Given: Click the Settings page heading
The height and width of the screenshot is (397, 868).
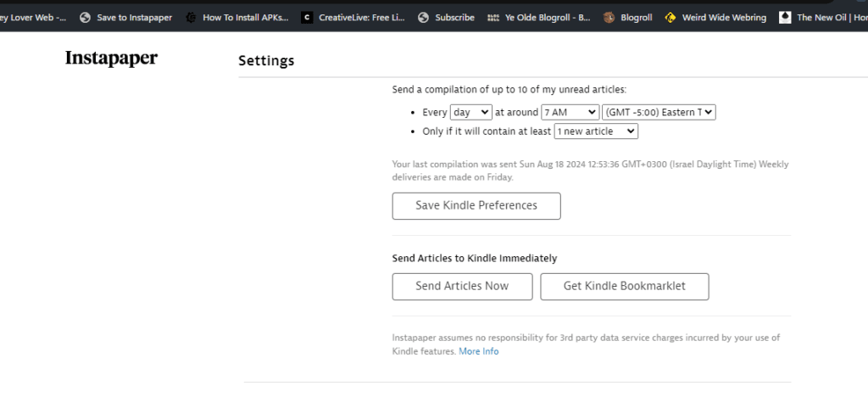Looking at the screenshot, I should (266, 61).
